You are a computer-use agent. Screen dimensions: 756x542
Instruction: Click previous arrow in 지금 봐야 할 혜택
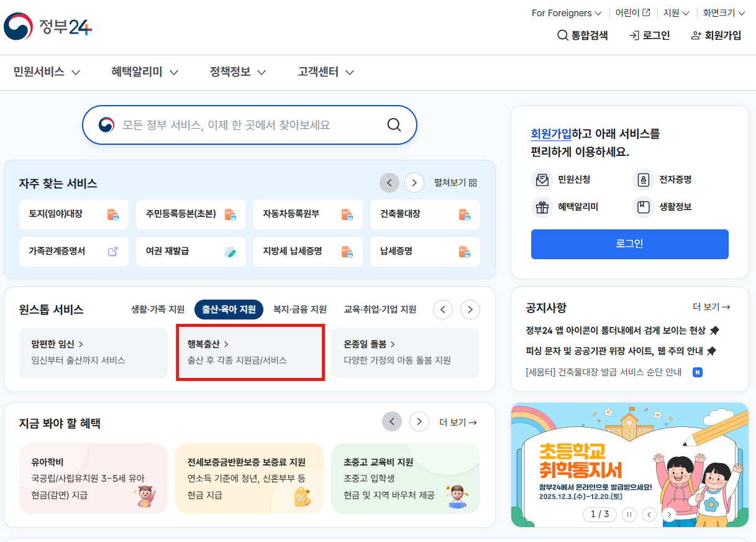tap(392, 422)
